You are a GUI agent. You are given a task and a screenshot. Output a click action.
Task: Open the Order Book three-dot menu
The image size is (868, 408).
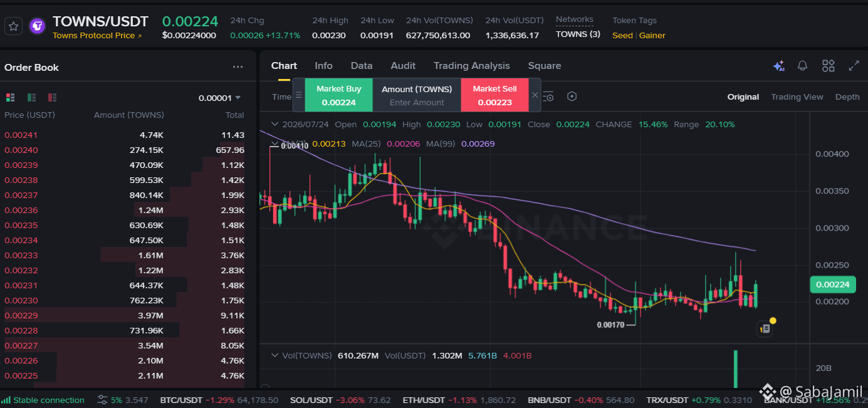pos(238,67)
